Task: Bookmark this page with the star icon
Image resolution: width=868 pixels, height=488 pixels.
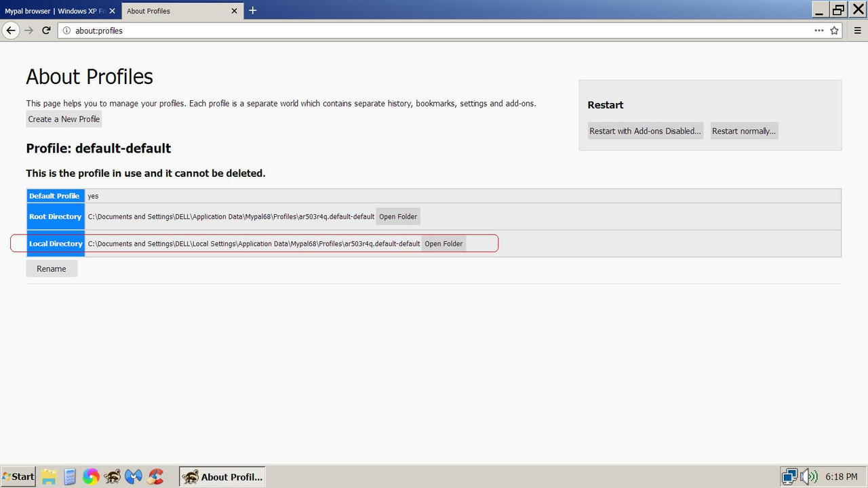Action: click(834, 30)
